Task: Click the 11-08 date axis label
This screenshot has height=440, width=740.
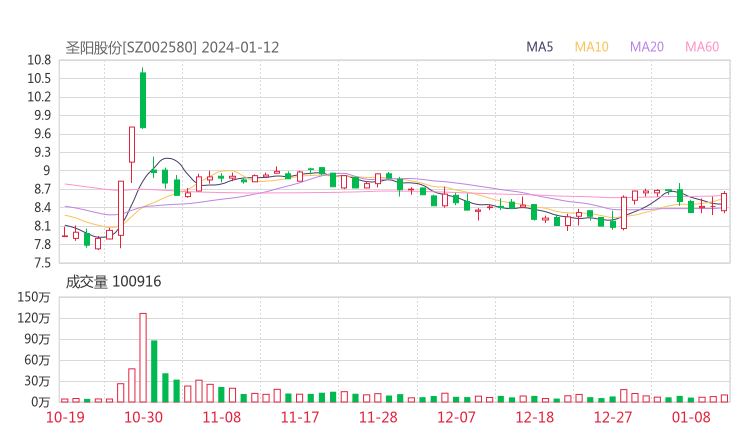Action: click(221, 417)
